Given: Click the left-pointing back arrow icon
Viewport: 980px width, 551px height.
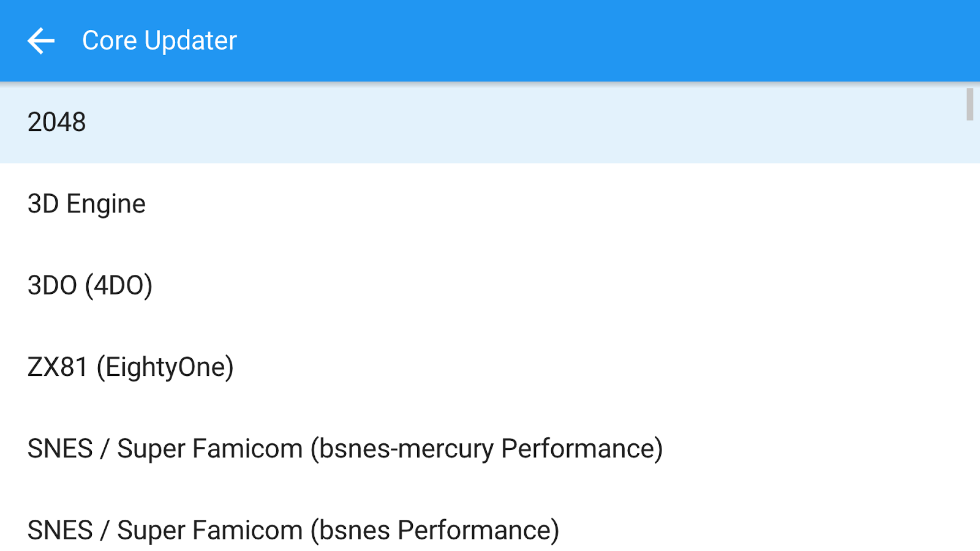Looking at the screenshot, I should (41, 41).
